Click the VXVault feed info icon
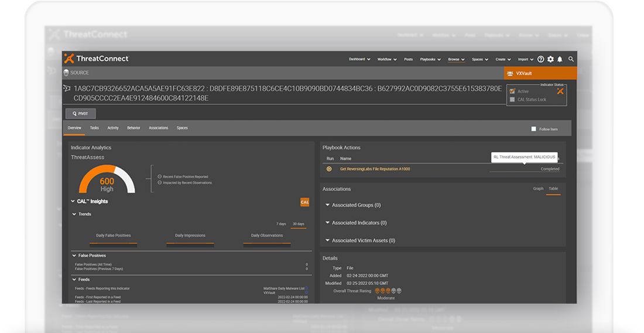 (307, 293)
